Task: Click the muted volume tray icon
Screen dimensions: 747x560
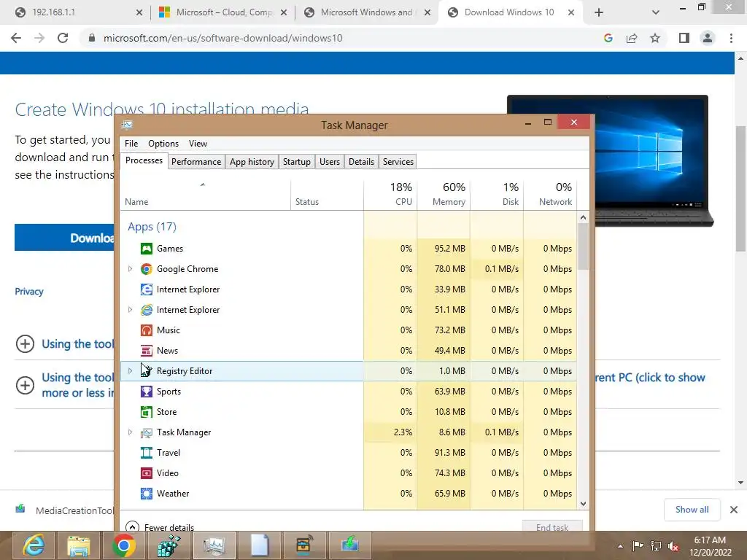Action: (673, 545)
